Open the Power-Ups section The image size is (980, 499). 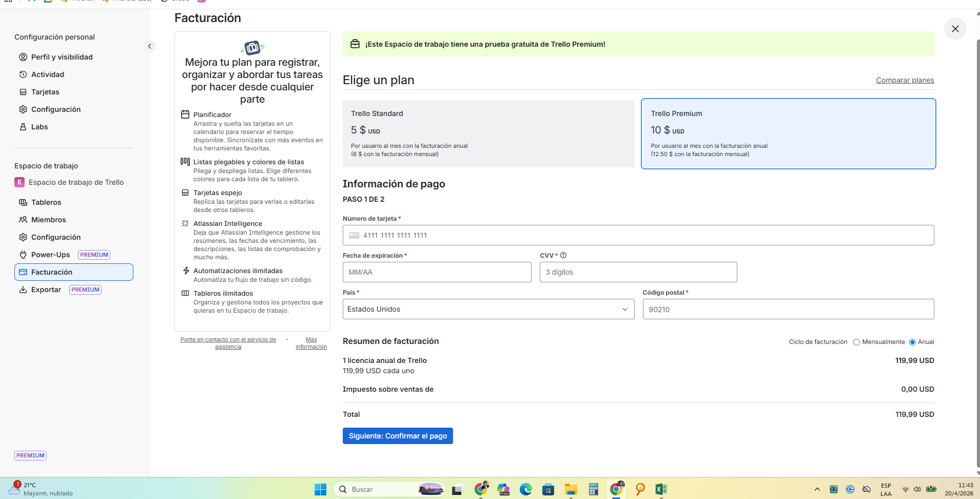[50, 255]
